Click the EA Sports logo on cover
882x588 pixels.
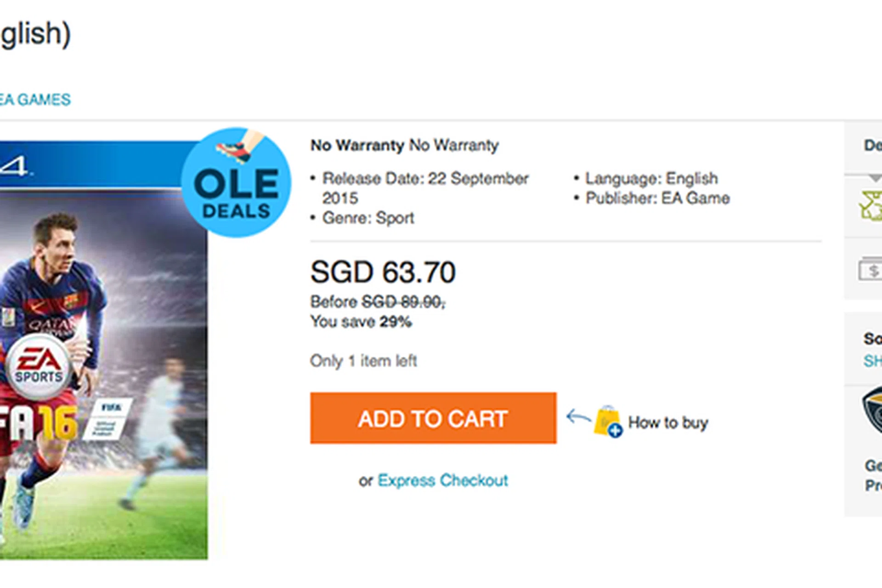tap(39, 366)
